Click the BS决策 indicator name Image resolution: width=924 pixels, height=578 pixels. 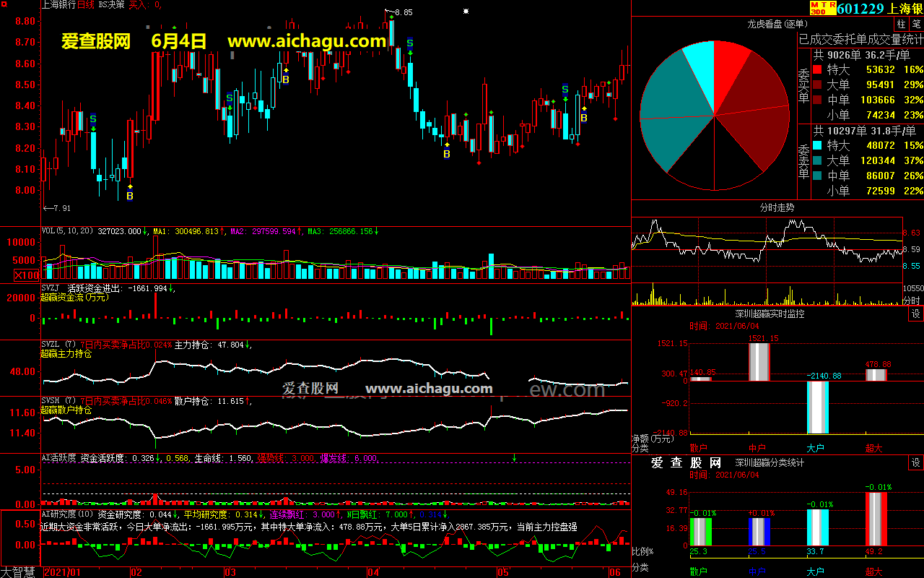[x=110, y=4]
